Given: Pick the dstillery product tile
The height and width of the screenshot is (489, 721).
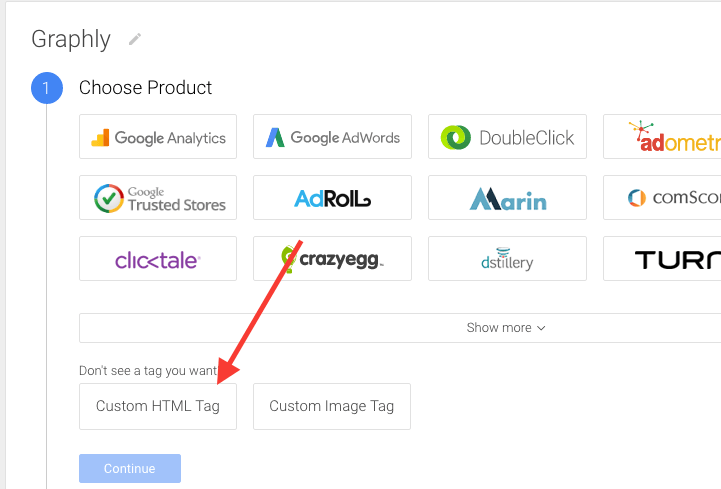Looking at the screenshot, I should point(507,259).
